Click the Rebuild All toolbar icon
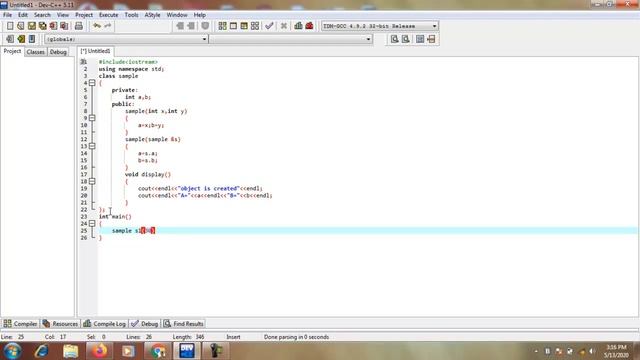 click(x=255, y=26)
